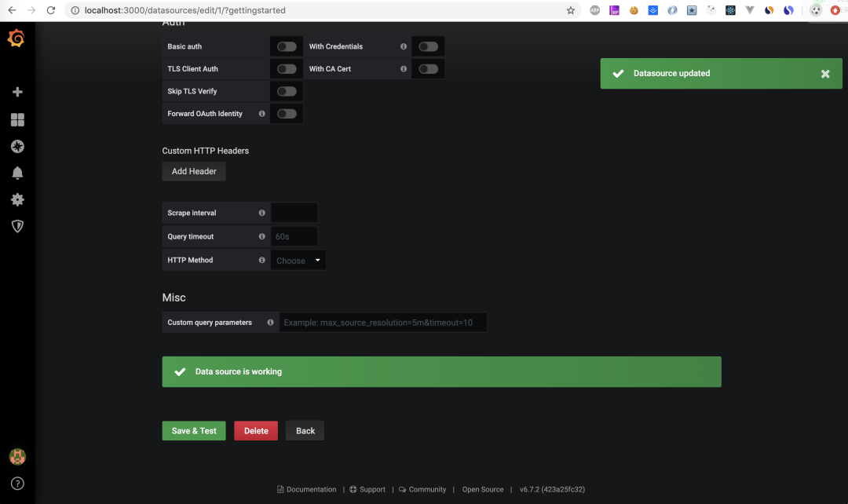Open the Server Admin shield icon
This screenshot has width=848, height=504.
click(x=17, y=226)
